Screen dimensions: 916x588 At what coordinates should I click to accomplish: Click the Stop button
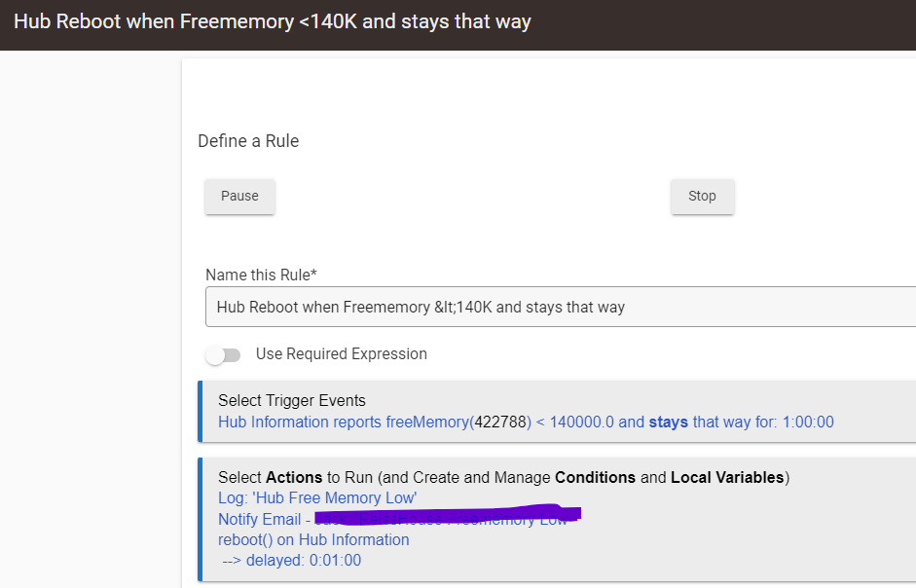point(702,197)
